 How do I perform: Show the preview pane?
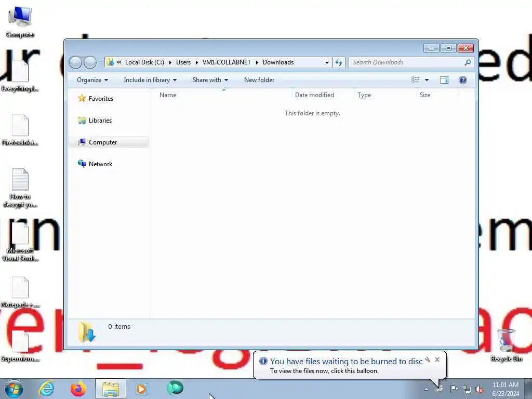pyautogui.click(x=444, y=80)
